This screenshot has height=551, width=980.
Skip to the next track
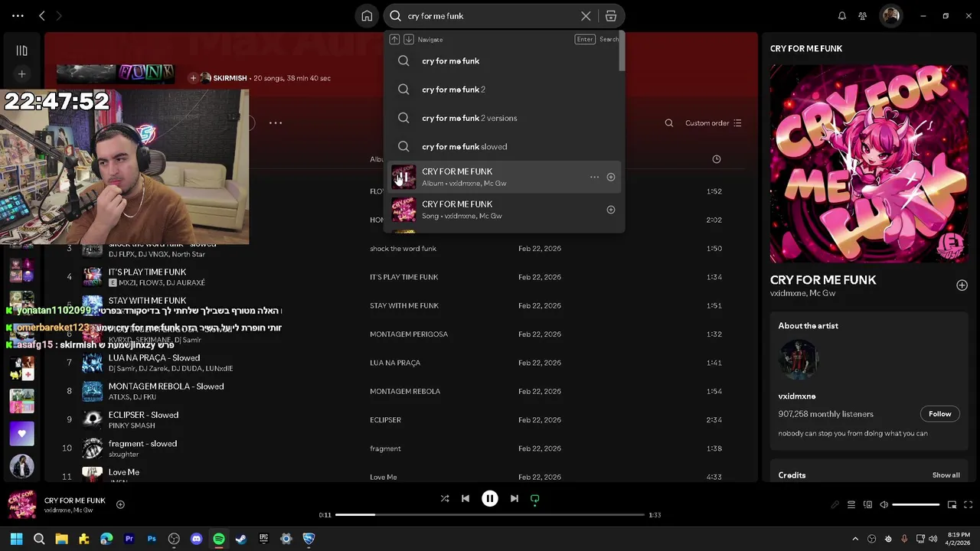tap(514, 498)
